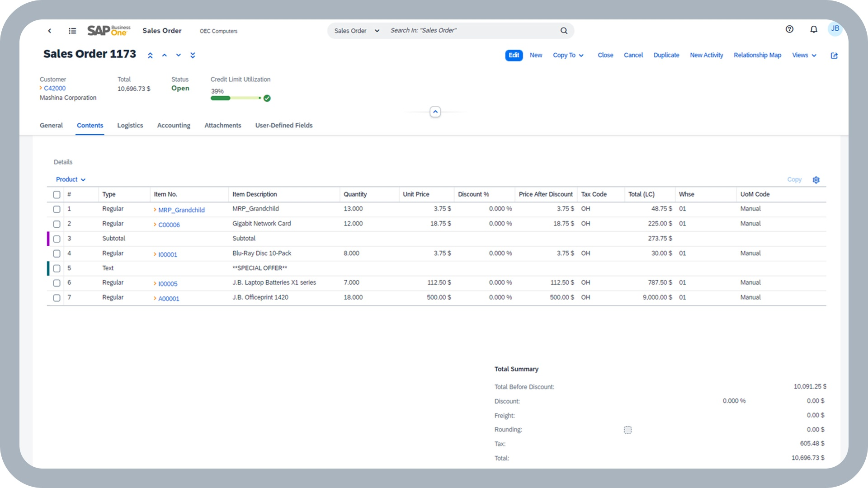
Task: Open the Relationship Map
Action: click(x=757, y=55)
